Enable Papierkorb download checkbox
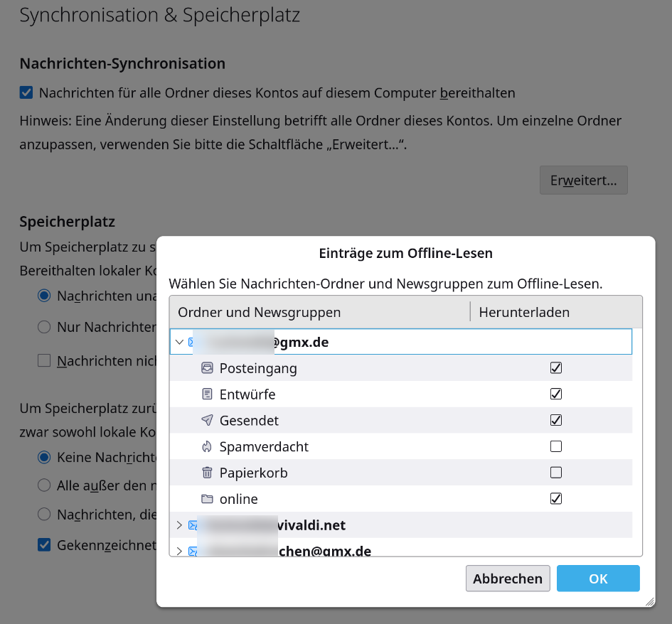The width and height of the screenshot is (672, 624). [x=556, y=473]
